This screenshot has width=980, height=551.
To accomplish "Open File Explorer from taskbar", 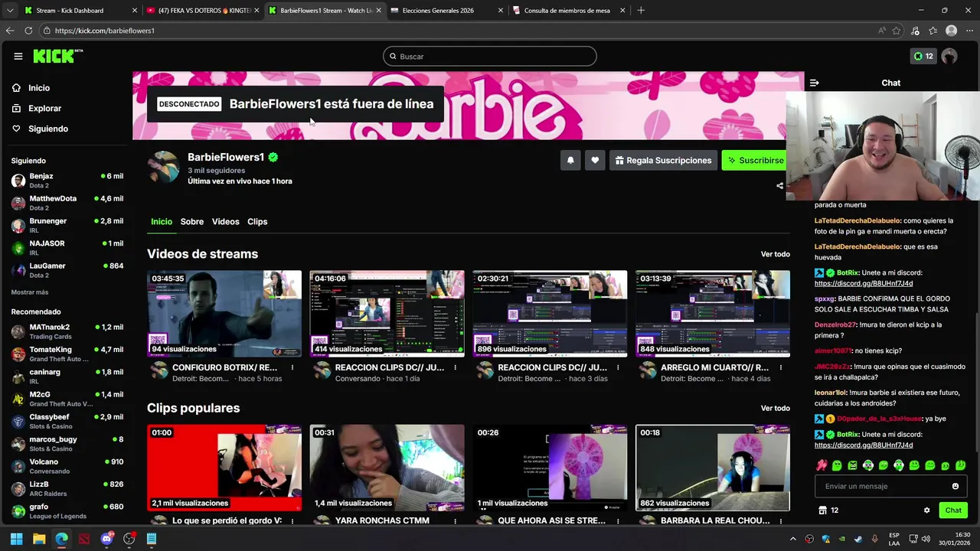I will tap(39, 539).
